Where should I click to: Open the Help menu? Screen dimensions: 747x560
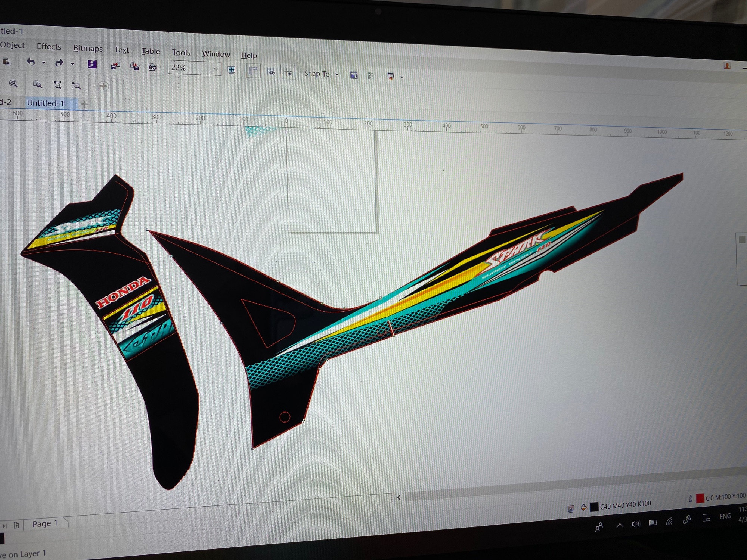tap(249, 56)
